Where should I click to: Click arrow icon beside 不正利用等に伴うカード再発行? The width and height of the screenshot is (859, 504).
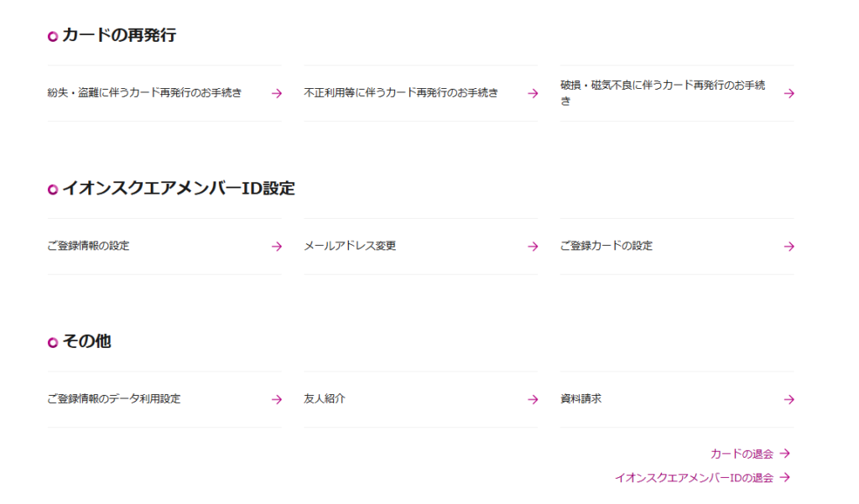(x=533, y=94)
